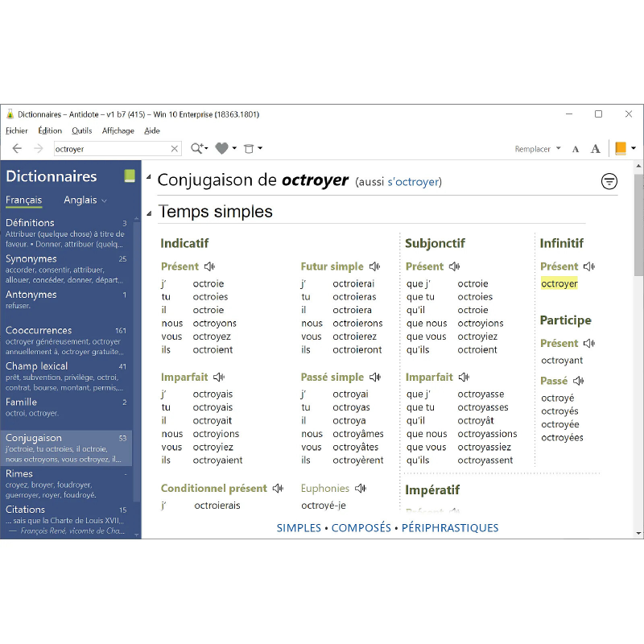The image size is (644, 644).
Task: Clear the octroyer search field
Action: pyautogui.click(x=175, y=149)
